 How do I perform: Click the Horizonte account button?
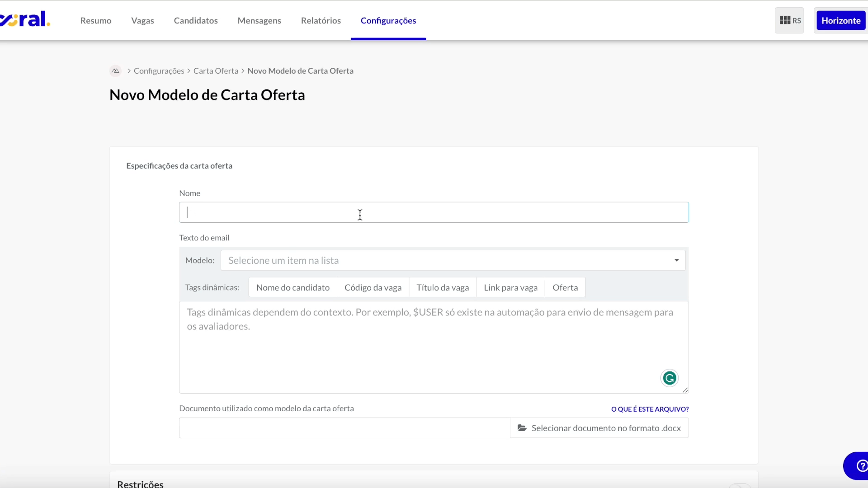point(841,20)
